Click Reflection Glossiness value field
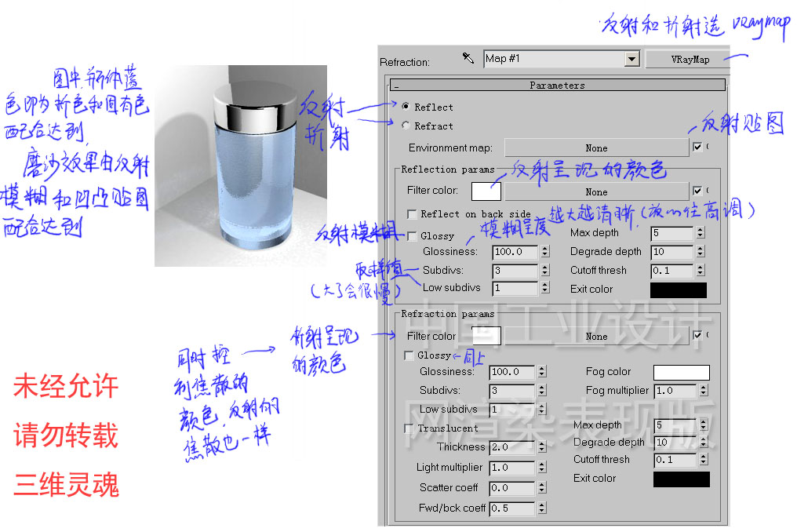 point(515,252)
